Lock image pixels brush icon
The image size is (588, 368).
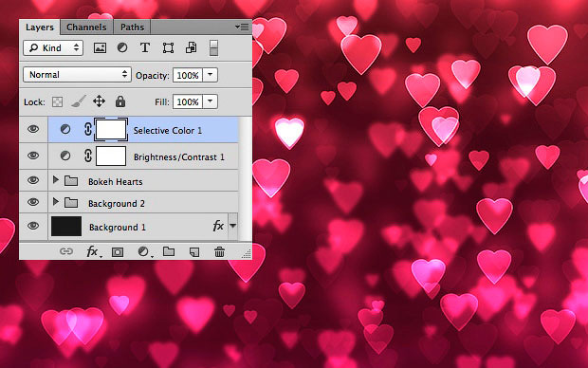tap(79, 101)
